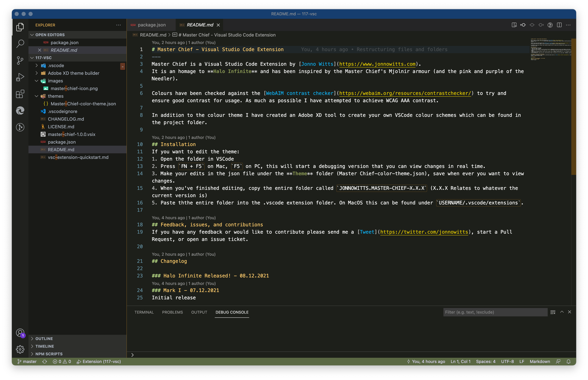Open the Explorer view in activity bar

[20, 27]
